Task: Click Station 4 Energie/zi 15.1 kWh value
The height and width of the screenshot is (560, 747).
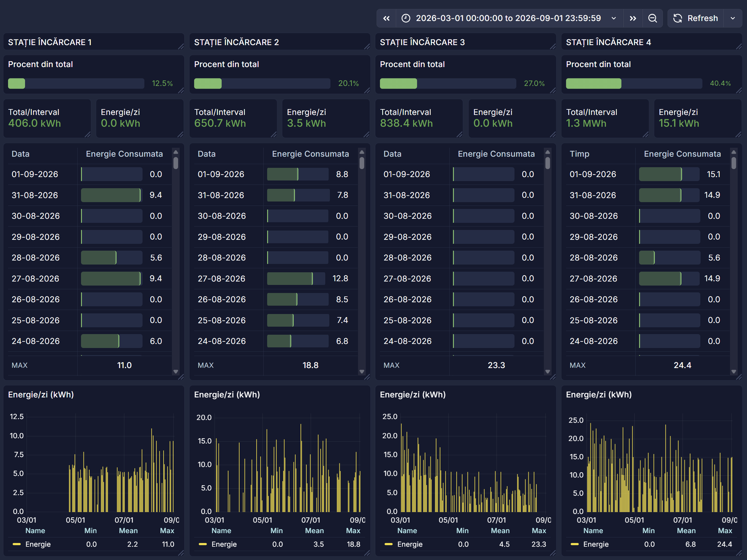Action: [679, 123]
